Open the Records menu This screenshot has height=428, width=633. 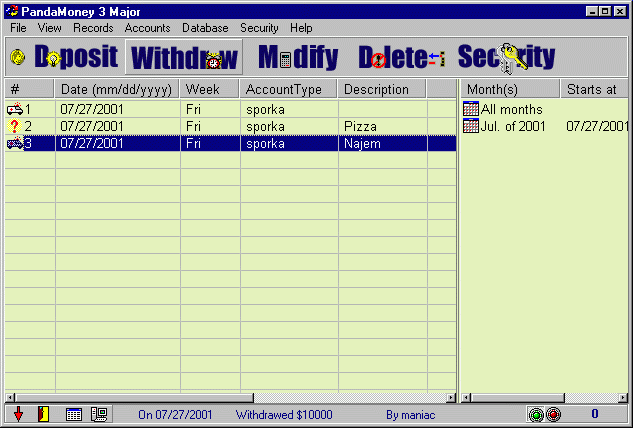click(93, 28)
